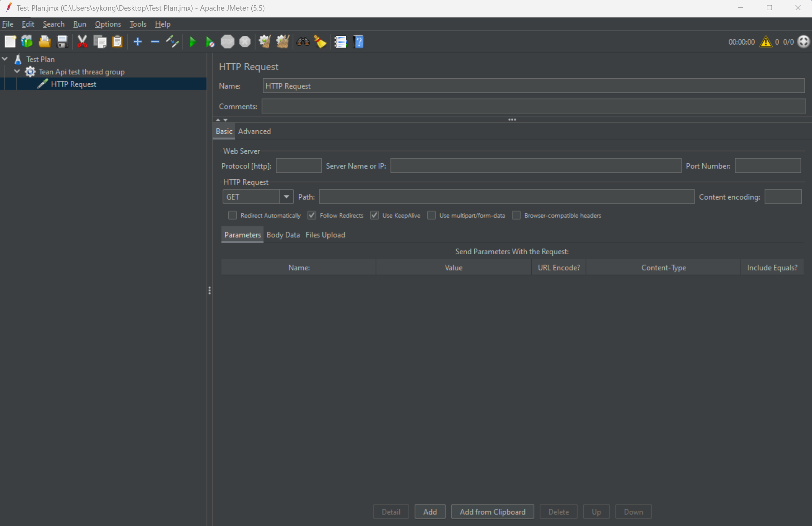Collapse the Test Plan tree node
The width and height of the screenshot is (812, 526).
click(5, 59)
